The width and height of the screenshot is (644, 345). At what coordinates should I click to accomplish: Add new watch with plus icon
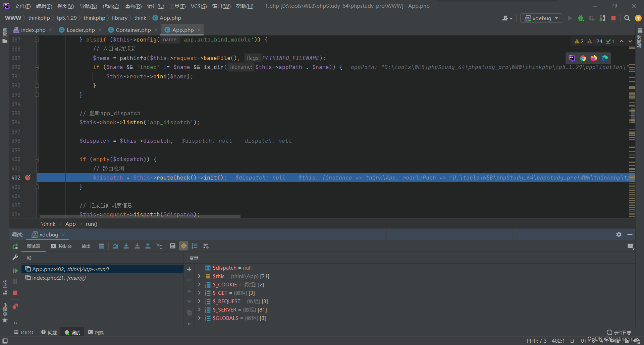189,269
